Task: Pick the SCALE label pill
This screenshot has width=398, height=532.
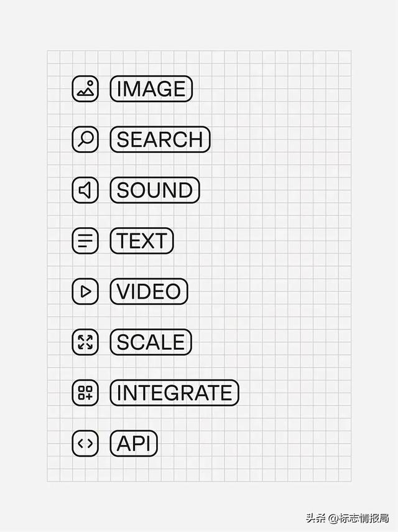Action: point(150,342)
